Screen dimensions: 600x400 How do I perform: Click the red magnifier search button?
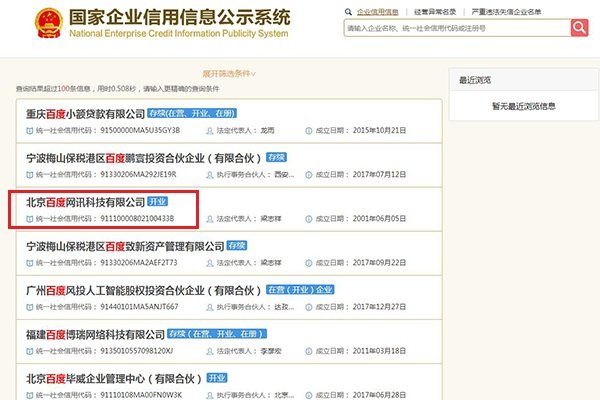(578, 29)
